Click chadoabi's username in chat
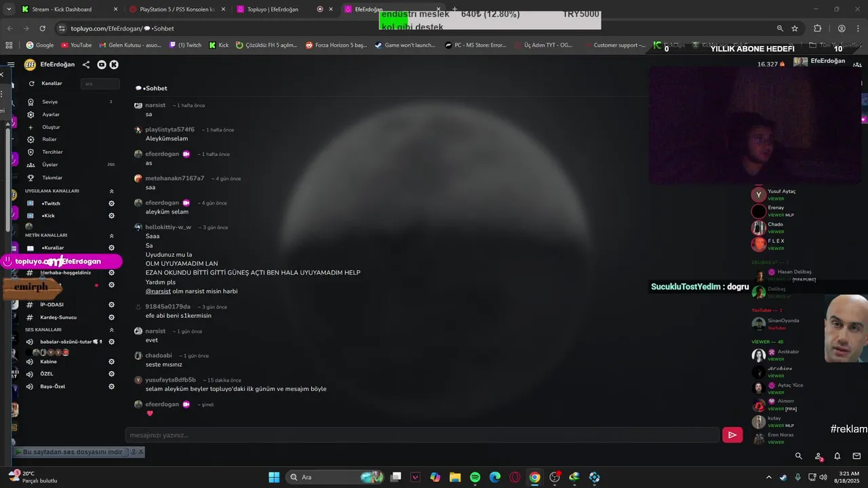The height and width of the screenshot is (488, 868). tap(159, 355)
